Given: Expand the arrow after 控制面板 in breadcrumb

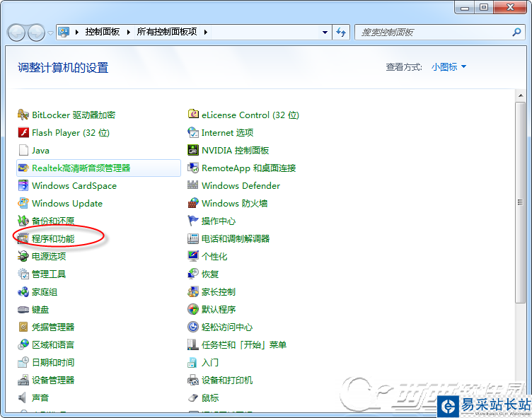Looking at the screenshot, I should coord(129,33).
